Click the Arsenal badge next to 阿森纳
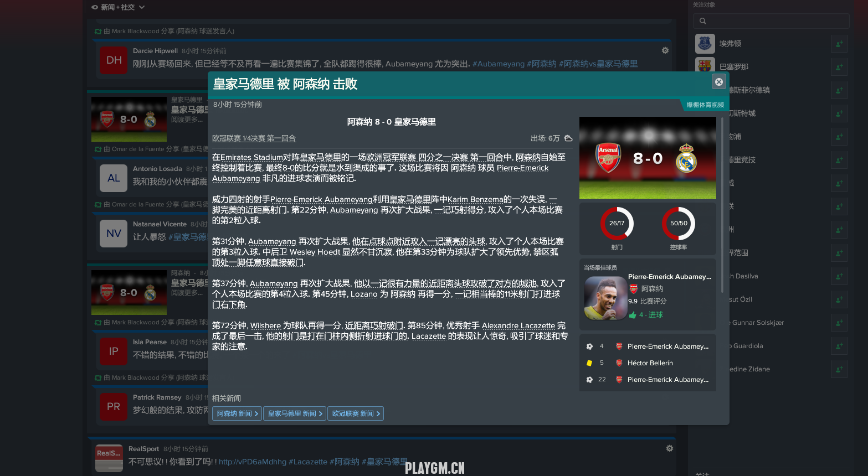Viewport: 868px width, 476px height. [634, 288]
